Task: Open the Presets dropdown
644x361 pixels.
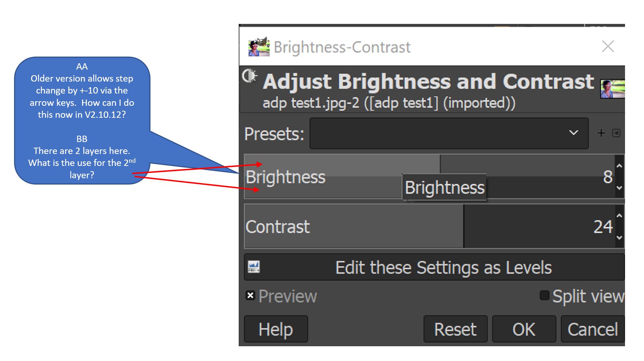Action: [449, 133]
